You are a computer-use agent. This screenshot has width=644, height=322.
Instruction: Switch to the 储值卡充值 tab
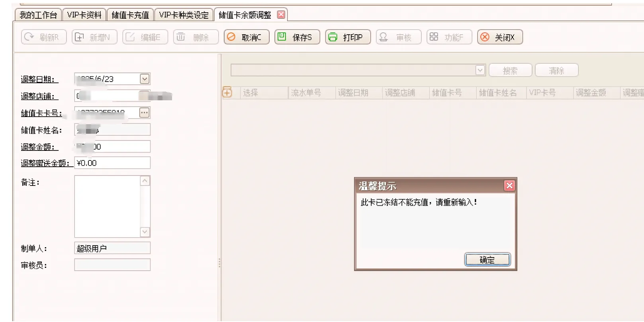(130, 15)
